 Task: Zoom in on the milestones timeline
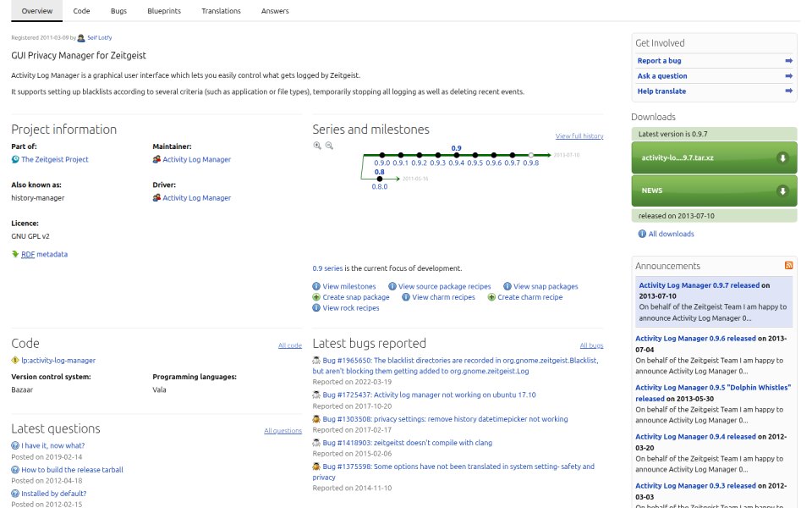point(317,146)
